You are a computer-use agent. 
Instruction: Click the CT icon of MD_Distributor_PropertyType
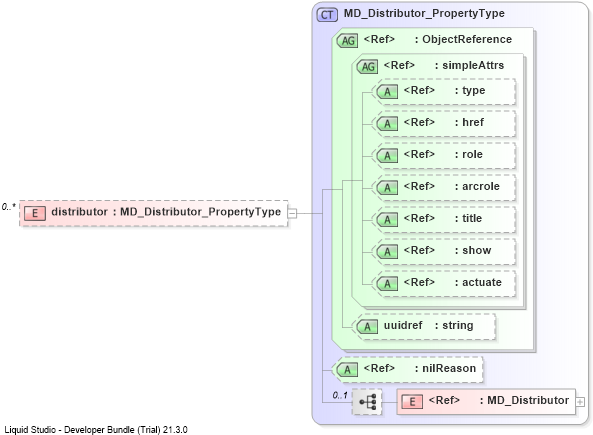[327, 15]
